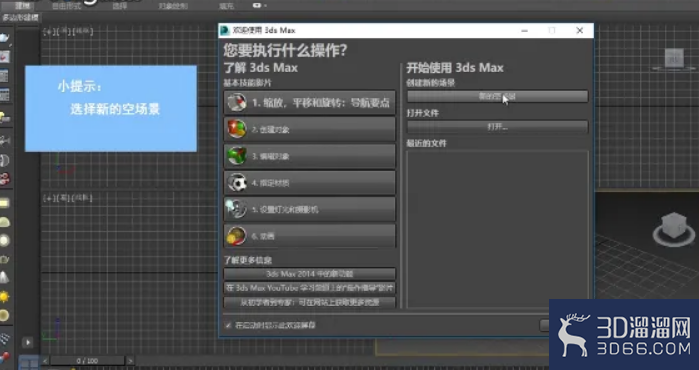
Task: Play skill movie 5. 设置灯光和摄影机
Action: [310, 209]
